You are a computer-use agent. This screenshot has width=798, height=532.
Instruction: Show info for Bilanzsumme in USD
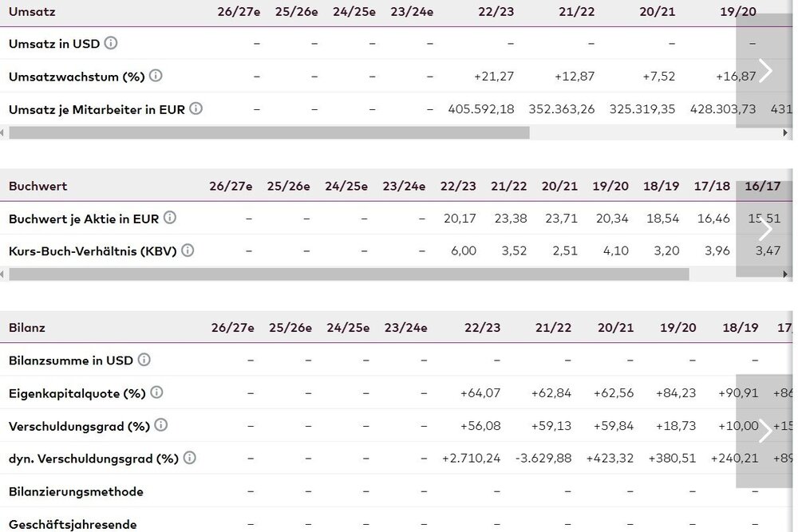point(144,360)
